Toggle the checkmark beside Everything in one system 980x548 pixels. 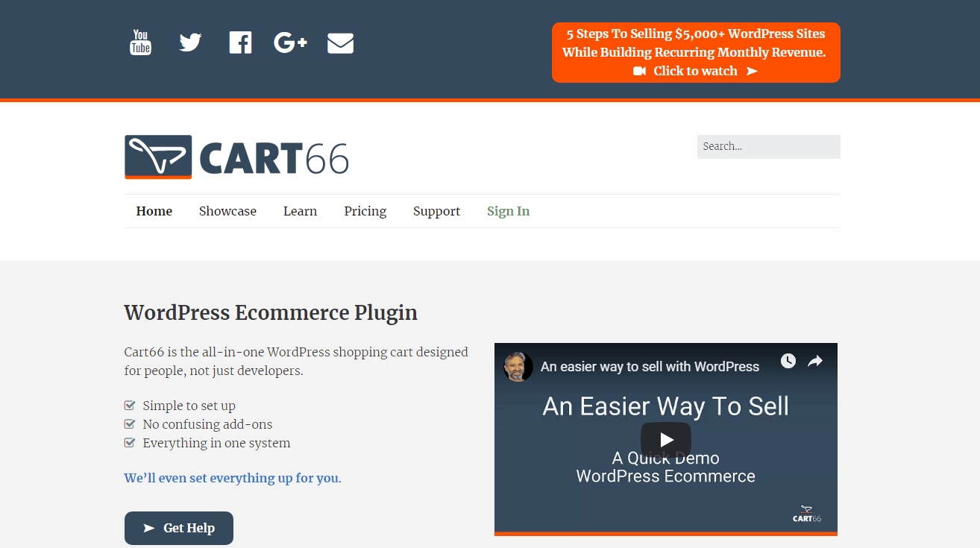pyautogui.click(x=129, y=442)
